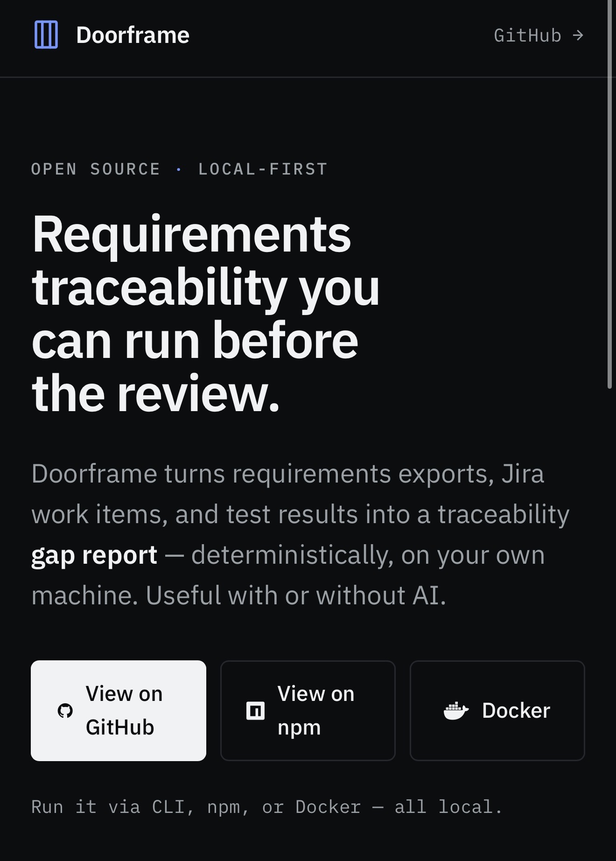
Task: Click the Doorframe brand name
Action: pos(133,35)
